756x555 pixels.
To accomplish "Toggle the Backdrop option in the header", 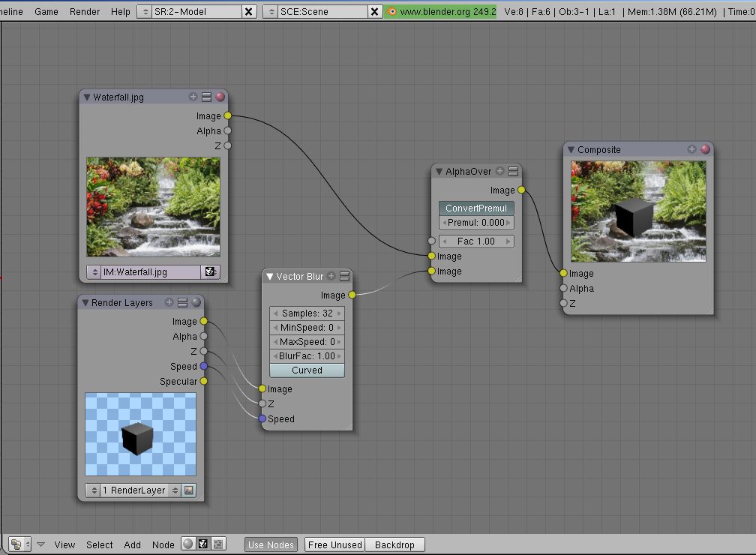I will click(x=394, y=544).
